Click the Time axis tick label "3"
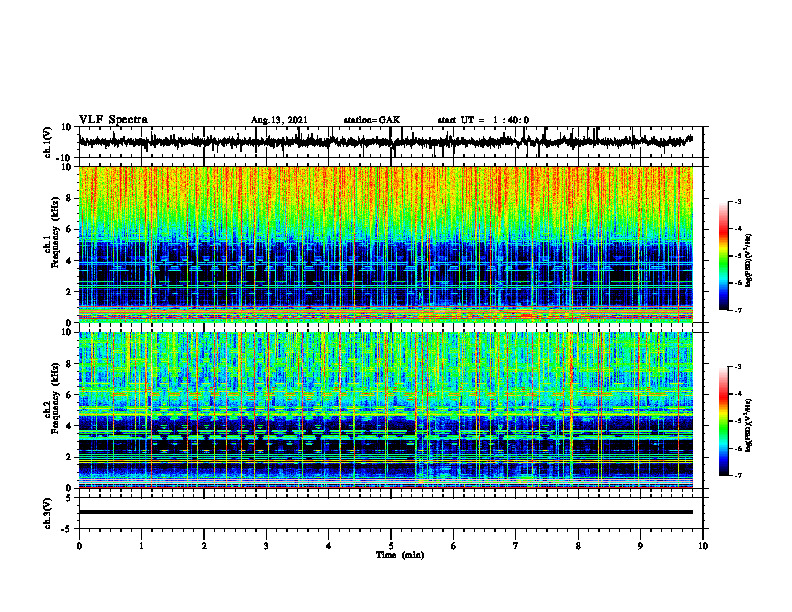The height and width of the screenshot is (612, 792). pos(266,546)
